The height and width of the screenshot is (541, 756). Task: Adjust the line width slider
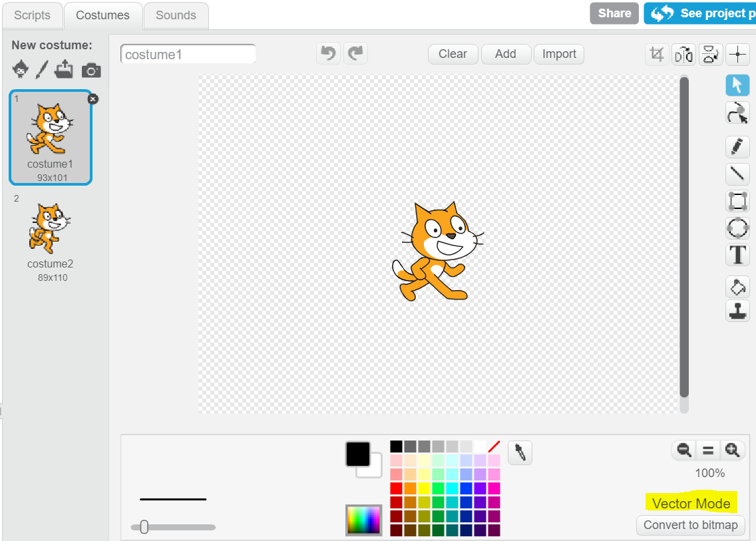tap(144, 526)
